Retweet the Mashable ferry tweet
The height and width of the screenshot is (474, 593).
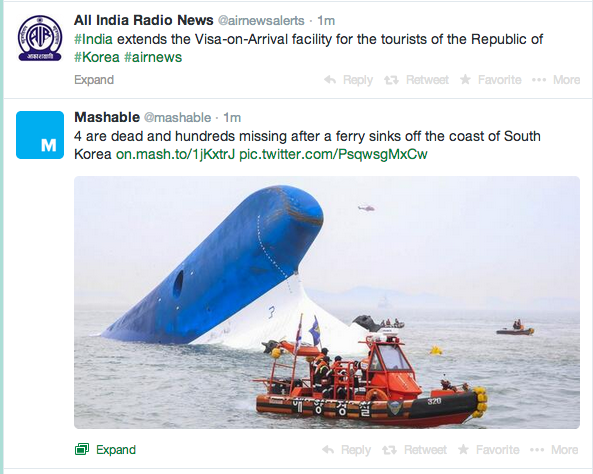click(x=414, y=450)
